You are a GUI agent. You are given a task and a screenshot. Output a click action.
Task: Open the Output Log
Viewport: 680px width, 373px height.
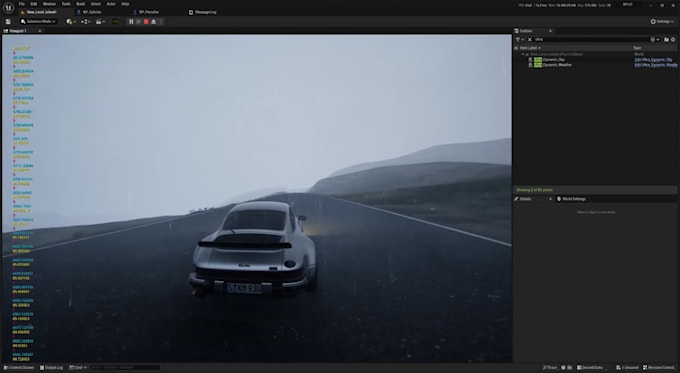click(x=52, y=367)
